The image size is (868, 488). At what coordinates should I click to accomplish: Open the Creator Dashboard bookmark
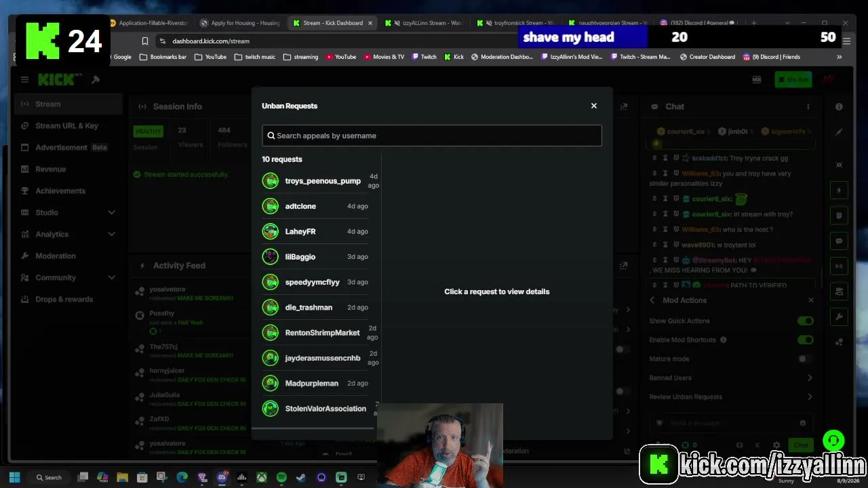pos(707,57)
